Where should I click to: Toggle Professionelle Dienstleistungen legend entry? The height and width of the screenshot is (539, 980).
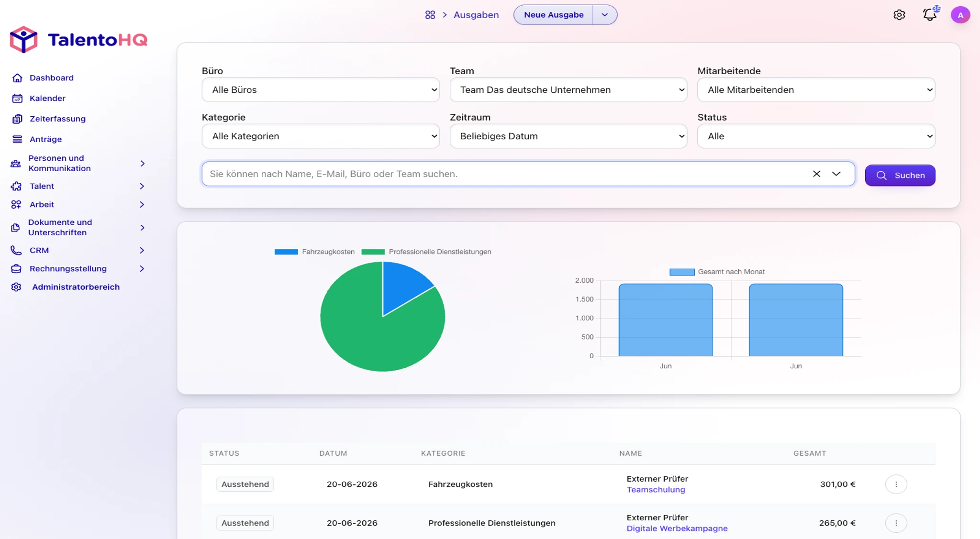tap(426, 252)
